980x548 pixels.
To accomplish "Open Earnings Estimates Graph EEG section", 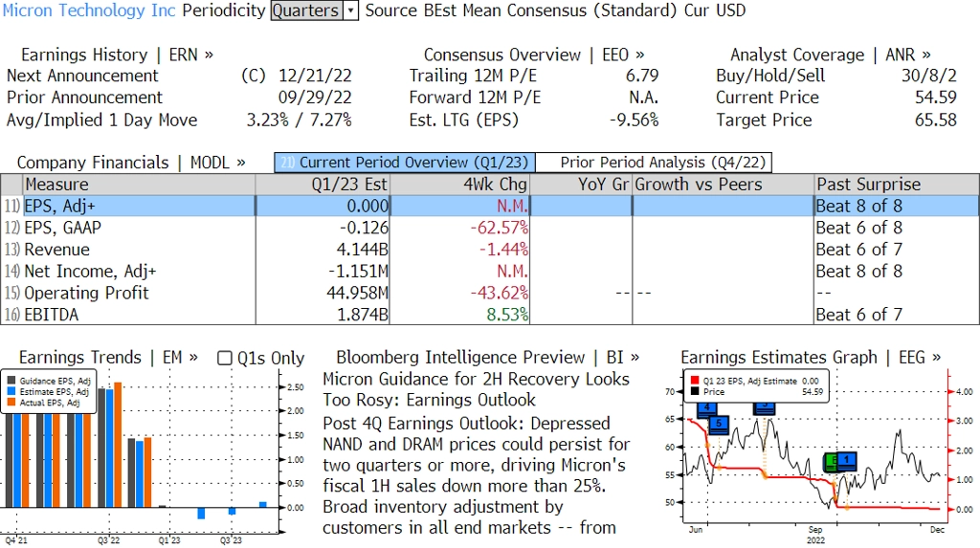I will (811, 358).
